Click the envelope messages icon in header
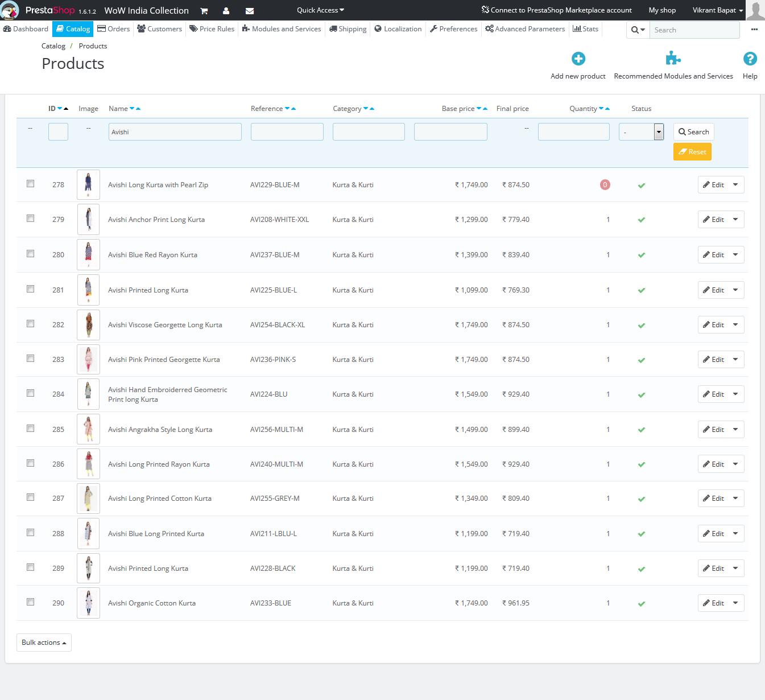The width and height of the screenshot is (765, 700). 250,11
